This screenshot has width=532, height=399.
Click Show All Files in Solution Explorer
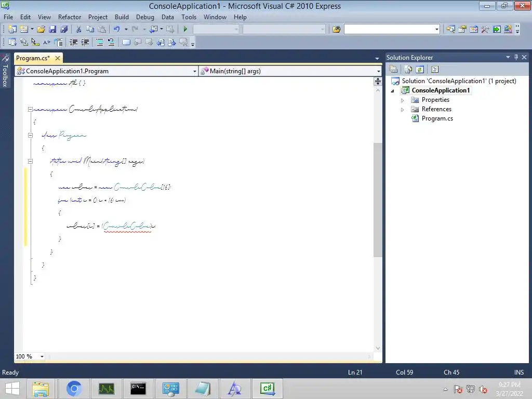[408, 69]
